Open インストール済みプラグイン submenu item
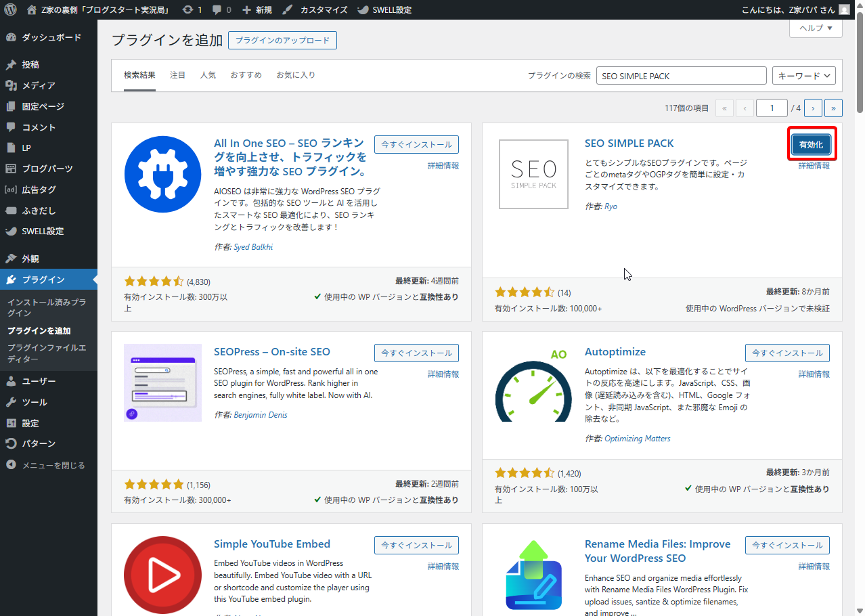Viewport: 865px width, 616px height. point(47,308)
